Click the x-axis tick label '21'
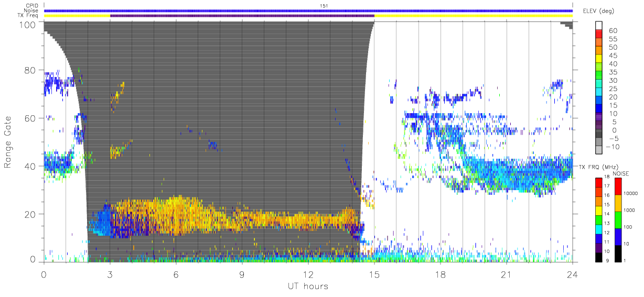The image size is (644, 297). [x=507, y=274]
